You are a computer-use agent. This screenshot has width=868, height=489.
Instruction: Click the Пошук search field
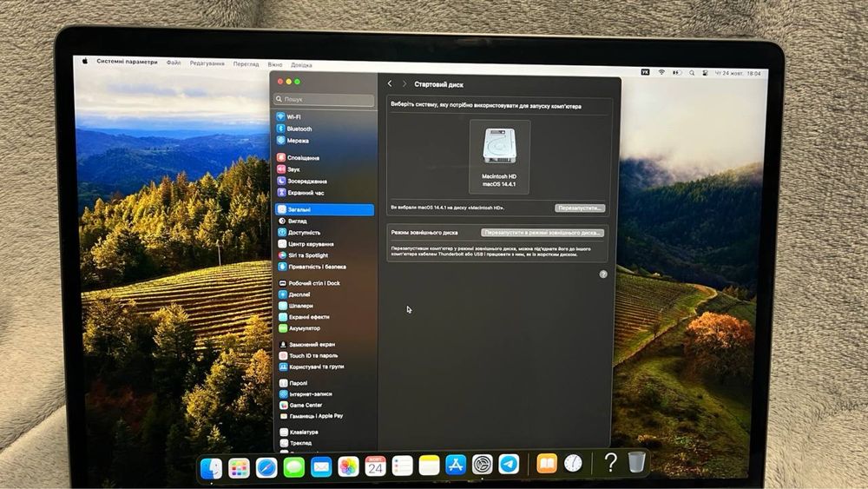click(325, 99)
